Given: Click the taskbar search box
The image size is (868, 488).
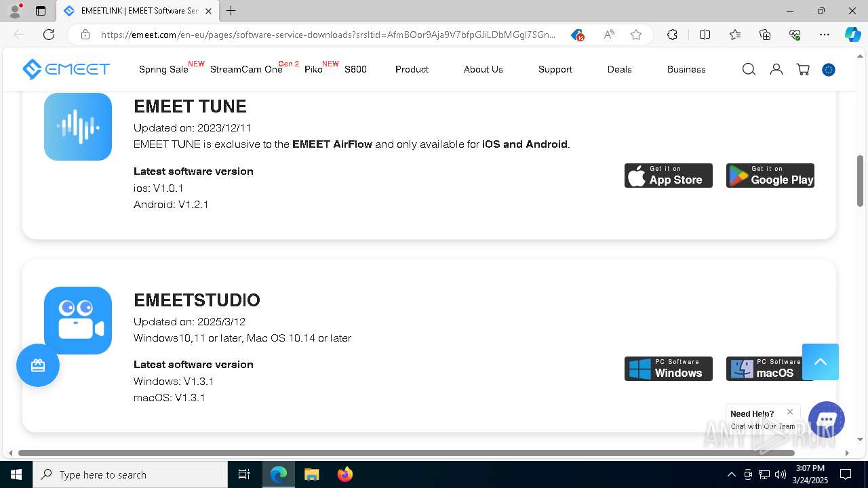Looking at the screenshot, I should point(130,474).
